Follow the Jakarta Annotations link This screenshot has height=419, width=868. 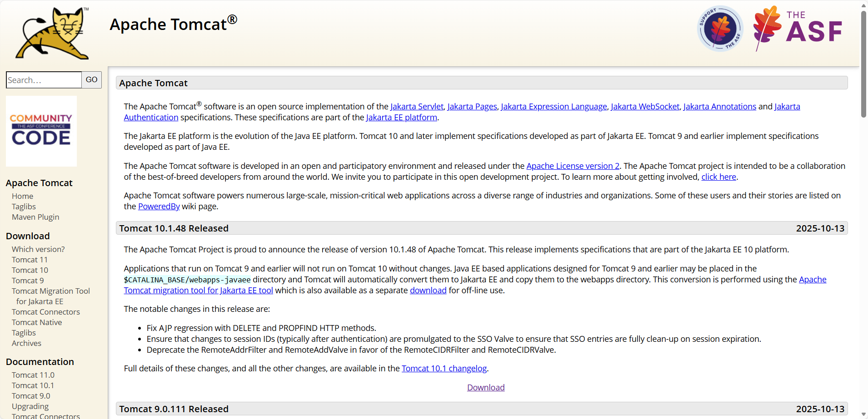[720, 107]
